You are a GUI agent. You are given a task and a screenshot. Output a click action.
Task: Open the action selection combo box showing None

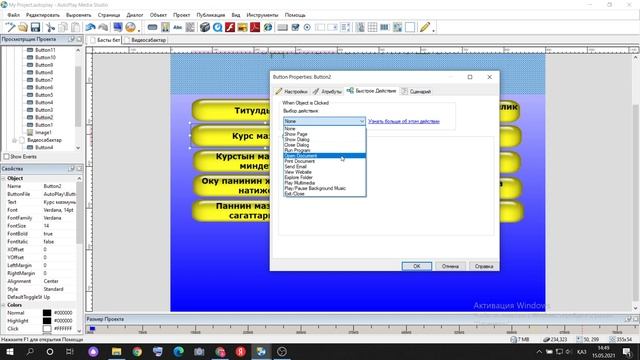[x=324, y=121]
